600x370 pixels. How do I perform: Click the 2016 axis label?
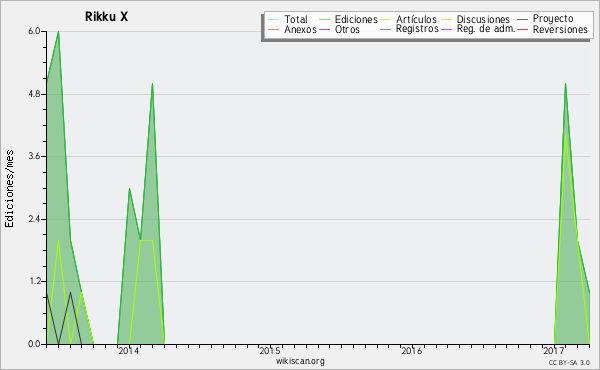point(411,350)
